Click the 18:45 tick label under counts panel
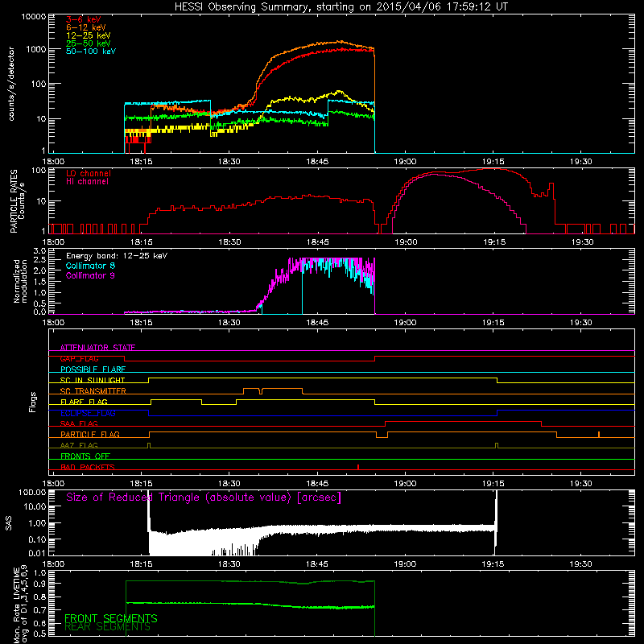This screenshot has width=644, height=644. click(317, 162)
